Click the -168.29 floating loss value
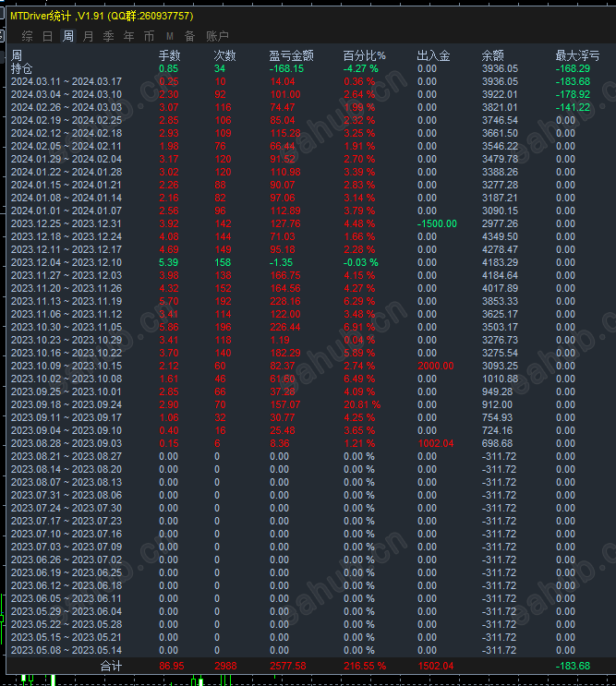 tap(573, 68)
